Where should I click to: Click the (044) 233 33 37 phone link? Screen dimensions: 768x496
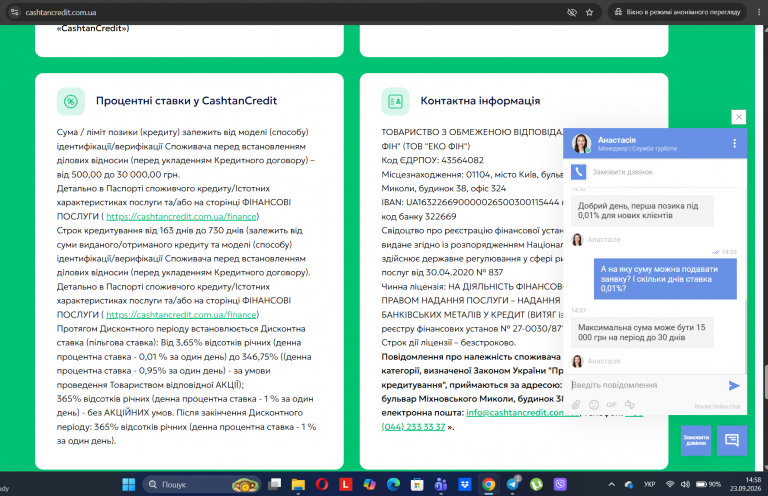point(413,427)
